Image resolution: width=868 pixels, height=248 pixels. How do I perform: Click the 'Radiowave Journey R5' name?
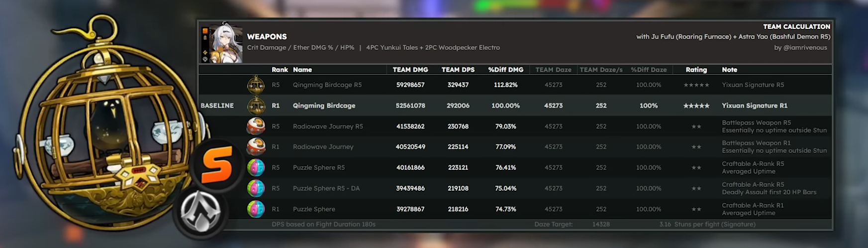point(328,126)
